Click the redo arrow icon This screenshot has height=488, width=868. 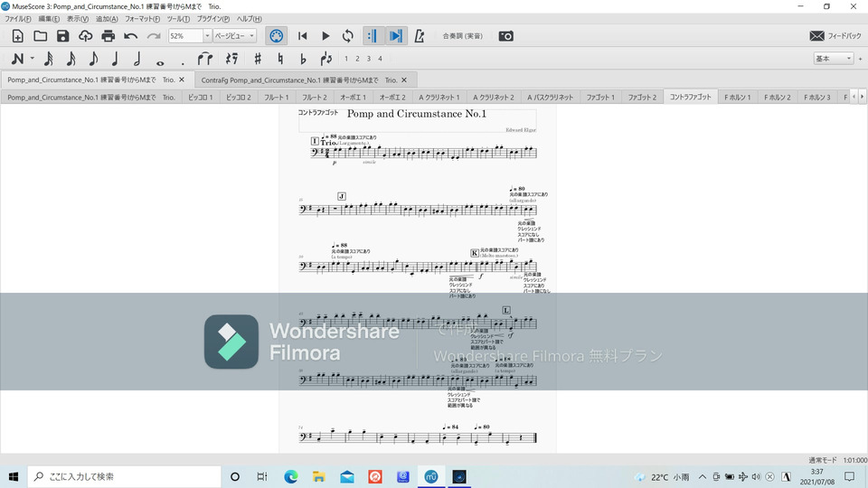[x=154, y=36]
